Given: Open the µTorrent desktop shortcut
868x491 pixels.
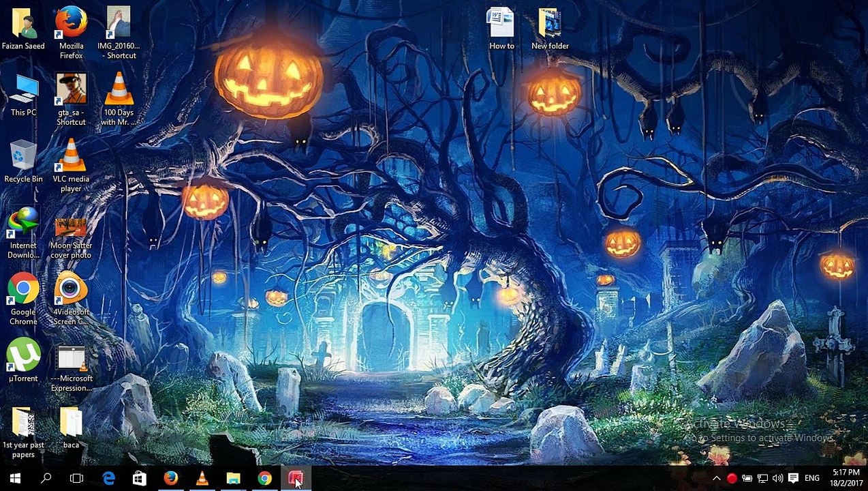Looking at the screenshot, I should [x=23, y=361].
